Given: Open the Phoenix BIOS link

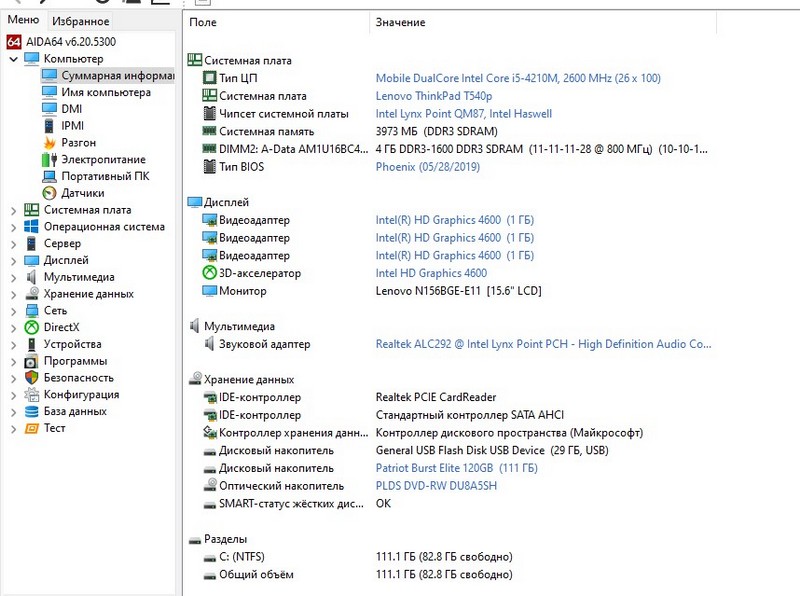Looking at the screenshot, I should pos(427,167).
